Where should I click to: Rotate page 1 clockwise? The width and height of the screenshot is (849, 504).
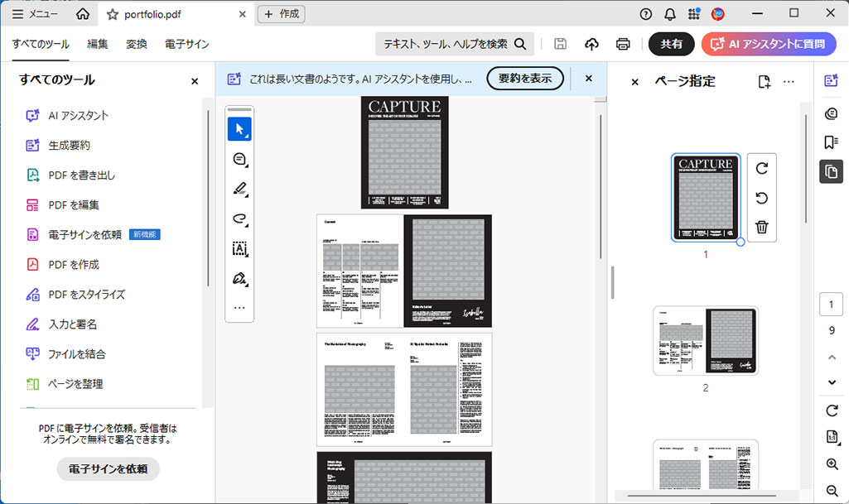762,168
